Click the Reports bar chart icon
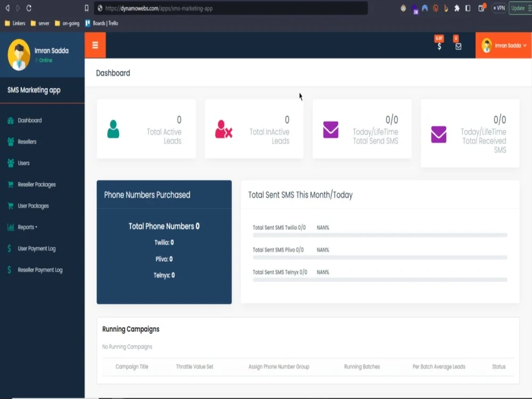Screen dimensions: 532x399 point(11,227)
